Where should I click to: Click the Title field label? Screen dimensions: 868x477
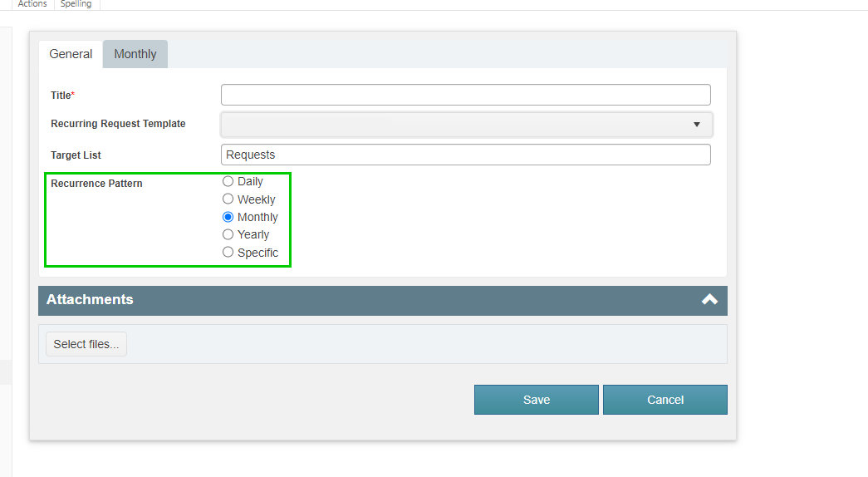tap(62, 96)
